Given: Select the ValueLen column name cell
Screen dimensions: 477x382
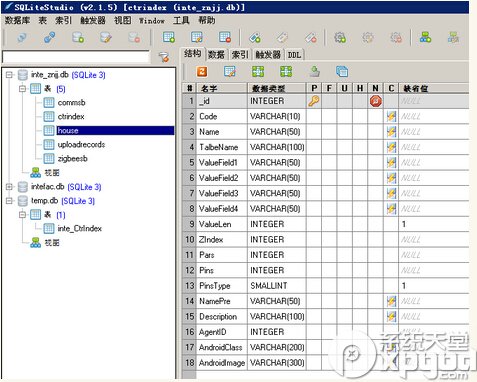Looking at the screenshot, I should tap(222, 224).
